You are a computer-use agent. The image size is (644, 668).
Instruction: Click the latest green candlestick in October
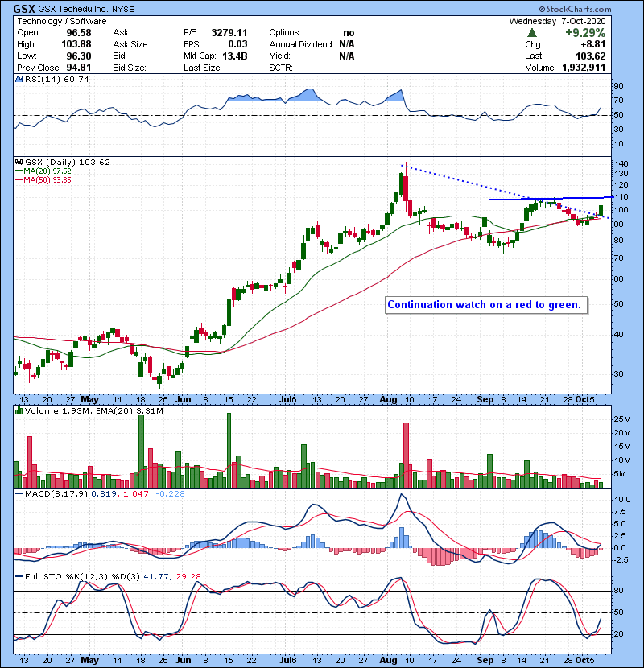point(601,210)
